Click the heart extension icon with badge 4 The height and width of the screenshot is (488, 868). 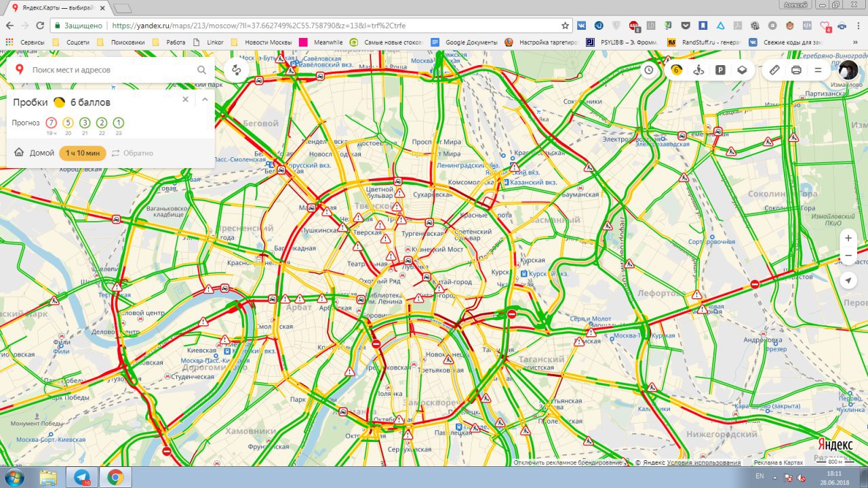point(825,26)
